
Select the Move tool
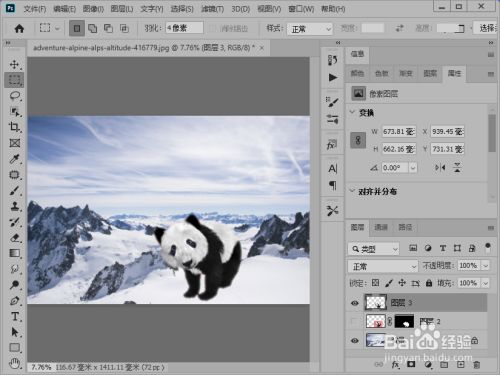tap(14, 64)
